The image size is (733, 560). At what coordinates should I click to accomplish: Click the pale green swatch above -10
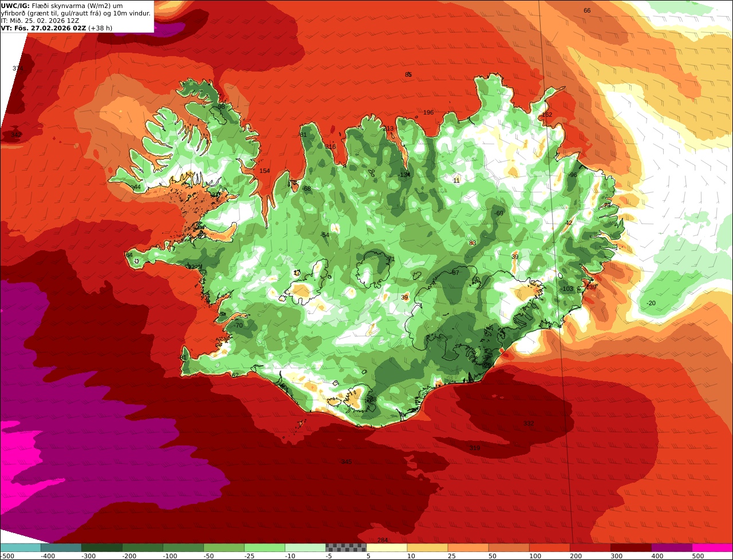(305, 547)
